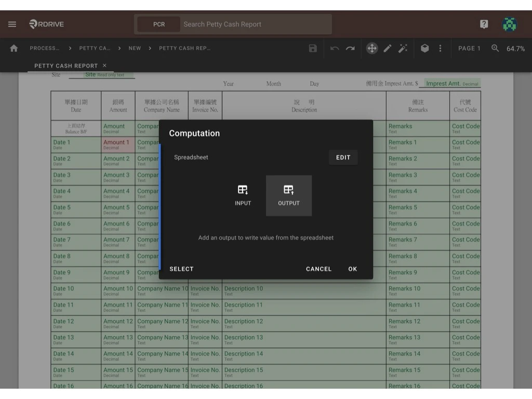Click the magic wand auto-format icon

404,48
